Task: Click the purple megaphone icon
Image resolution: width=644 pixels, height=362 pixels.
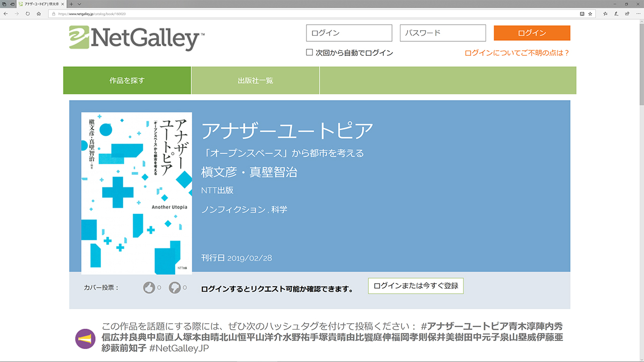Action: pyautogui.click(x=86, y=339)
